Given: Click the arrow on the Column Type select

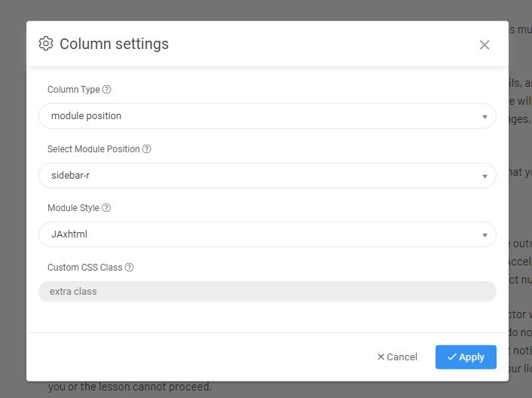Looking at the screenshot, I should click(485, 117).
